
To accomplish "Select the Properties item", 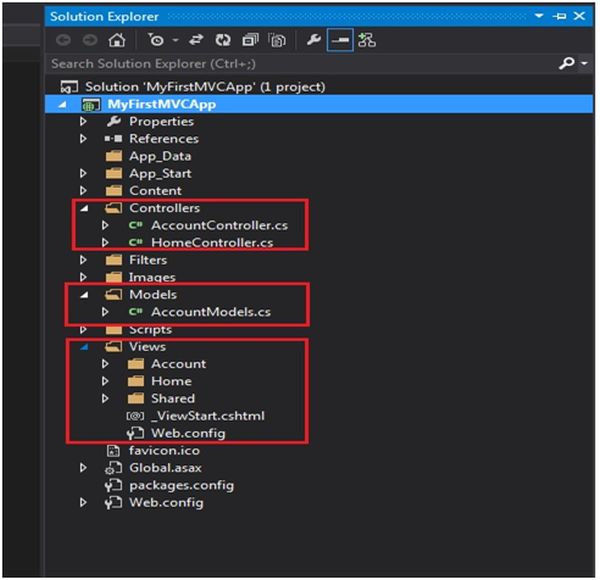I will pos(161,122).
